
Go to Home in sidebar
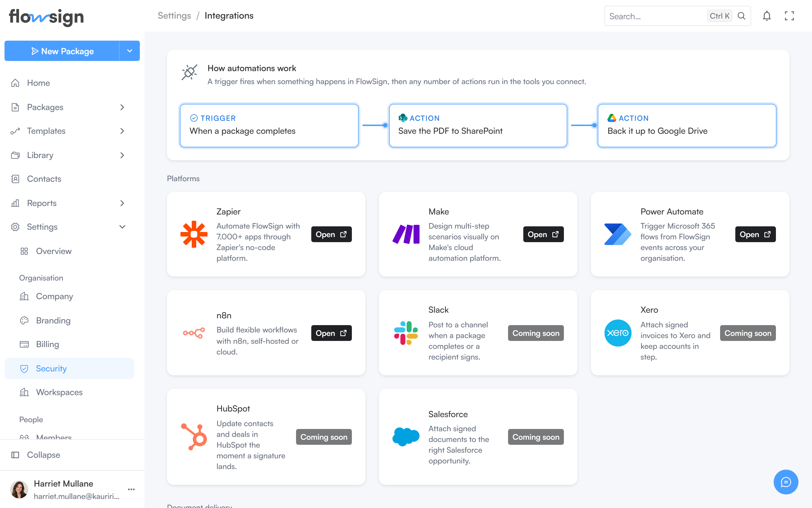[x=69, y=83]
